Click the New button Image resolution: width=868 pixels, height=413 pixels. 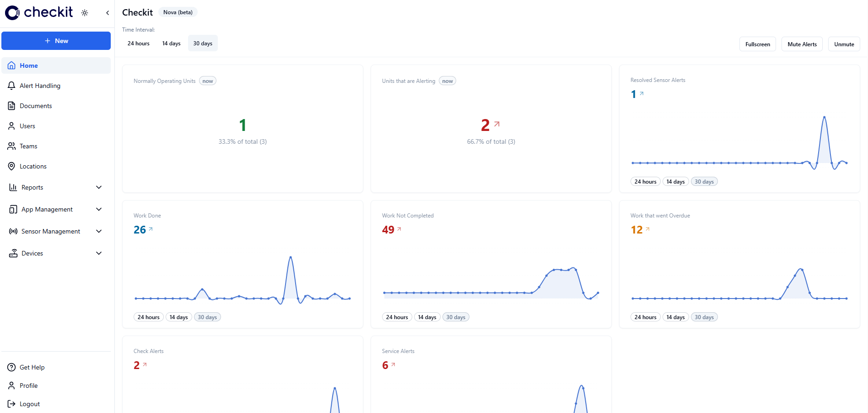[56, 41]
